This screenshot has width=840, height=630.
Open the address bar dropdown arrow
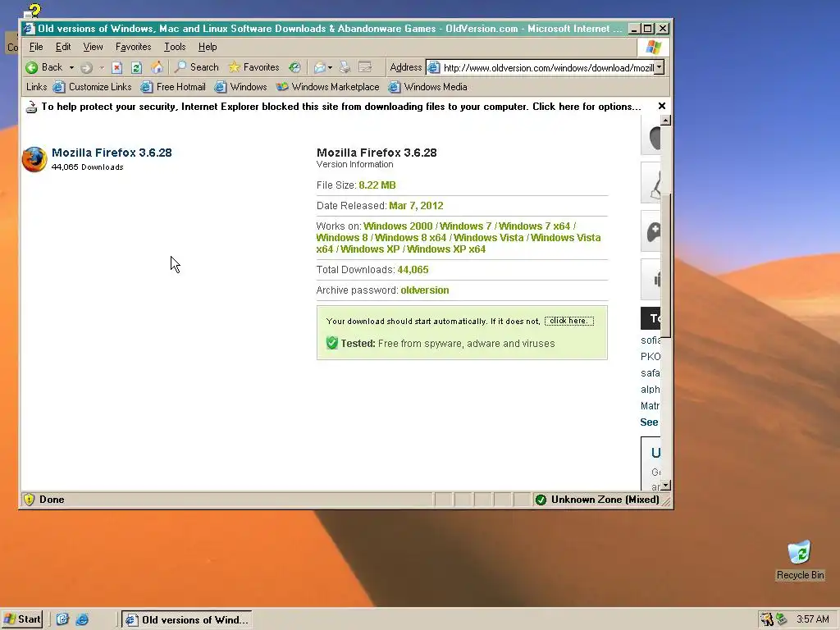660,67
